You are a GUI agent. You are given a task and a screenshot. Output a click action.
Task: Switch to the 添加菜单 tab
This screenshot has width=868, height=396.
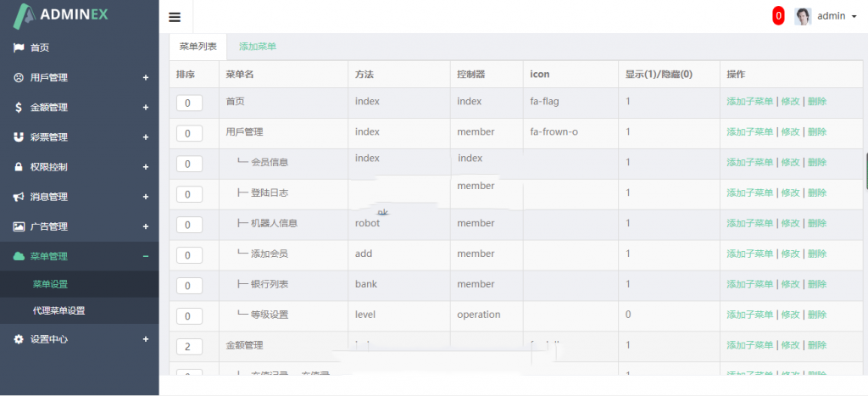pos(258,47)
